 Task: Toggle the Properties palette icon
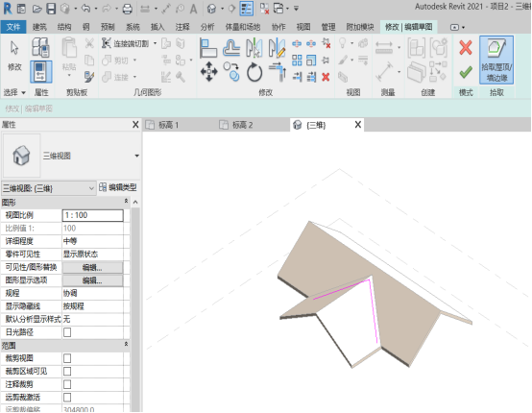(x=40, y=72)
